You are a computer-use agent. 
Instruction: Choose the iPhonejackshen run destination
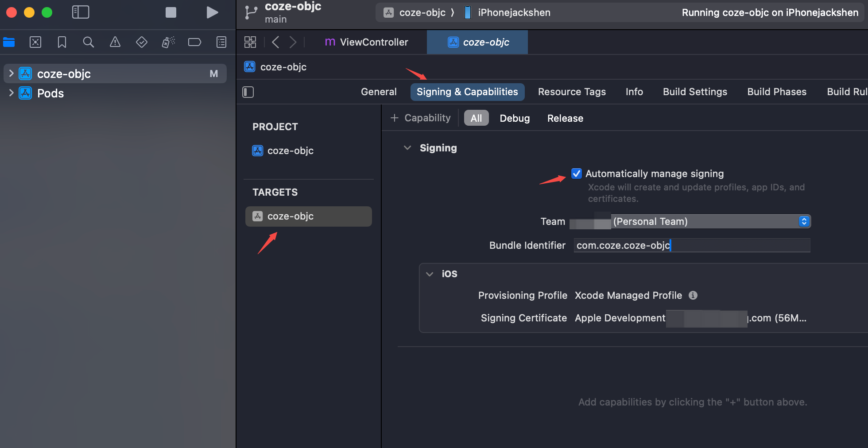tap(508, 12)
